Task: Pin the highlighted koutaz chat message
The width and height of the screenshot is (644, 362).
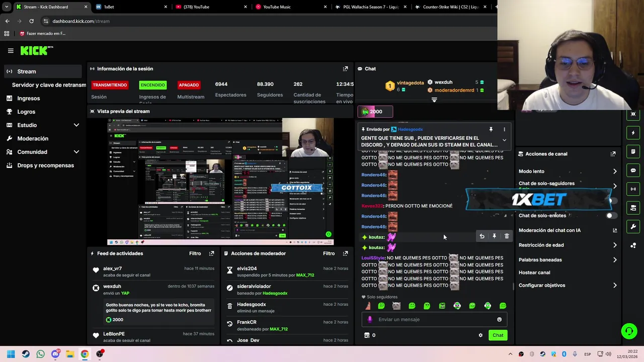Action: [x=494, y=236]
